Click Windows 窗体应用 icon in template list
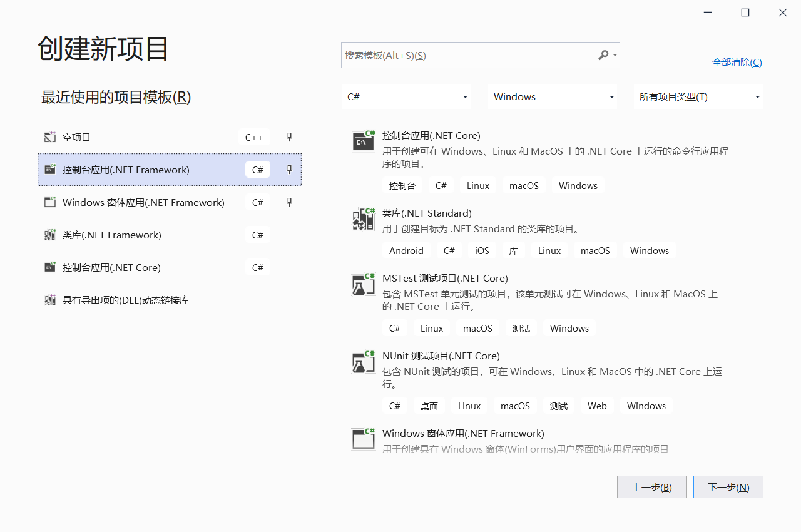 coord(363,439)
